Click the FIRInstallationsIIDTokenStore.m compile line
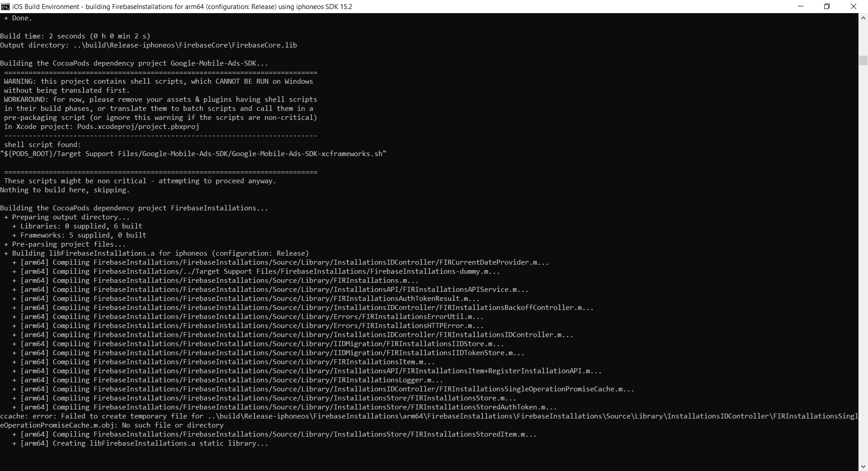The width and height of the screenshot is (868, 471). 268,353
